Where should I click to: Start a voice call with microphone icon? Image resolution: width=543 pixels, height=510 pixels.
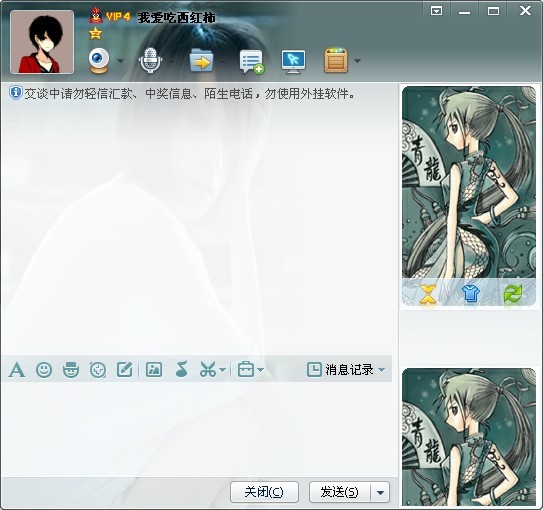[x=150, y=61]
